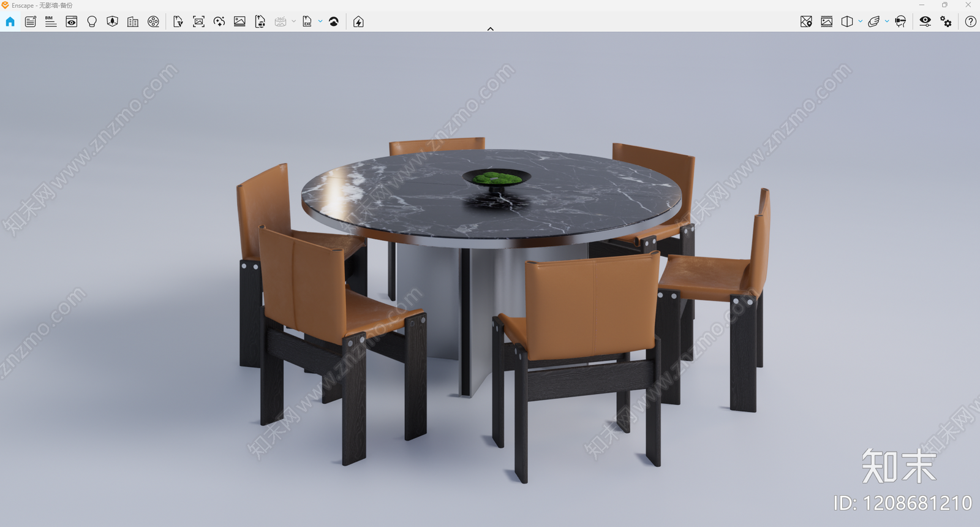The height and width of the screenshot is (527, 980).
Task: Take a screenshot with framed picture icon
Action: [198, 21]
